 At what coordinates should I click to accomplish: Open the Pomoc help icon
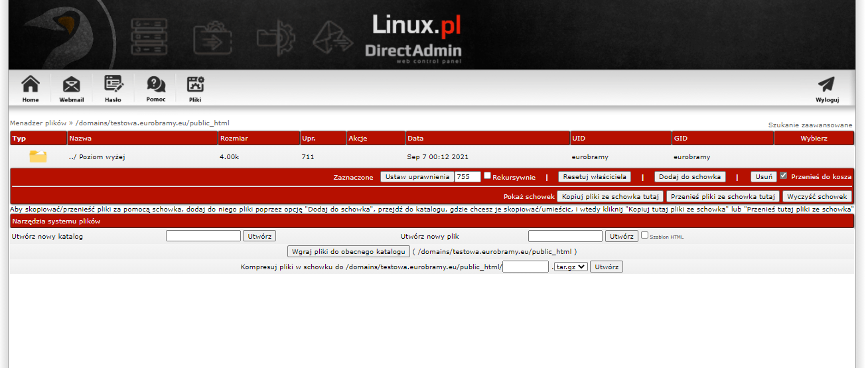[x=156, y=84]
